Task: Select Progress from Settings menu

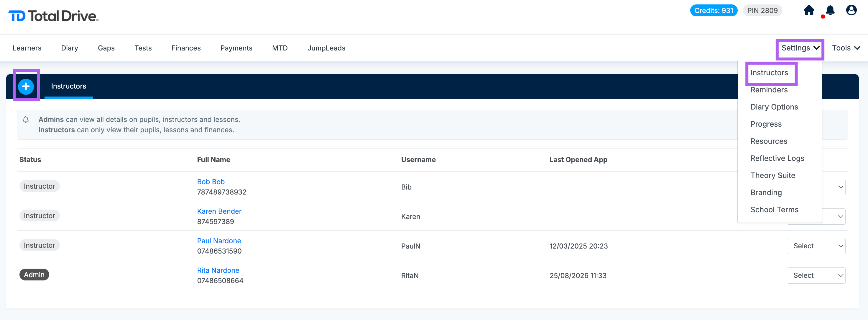Action: (766, 124)
